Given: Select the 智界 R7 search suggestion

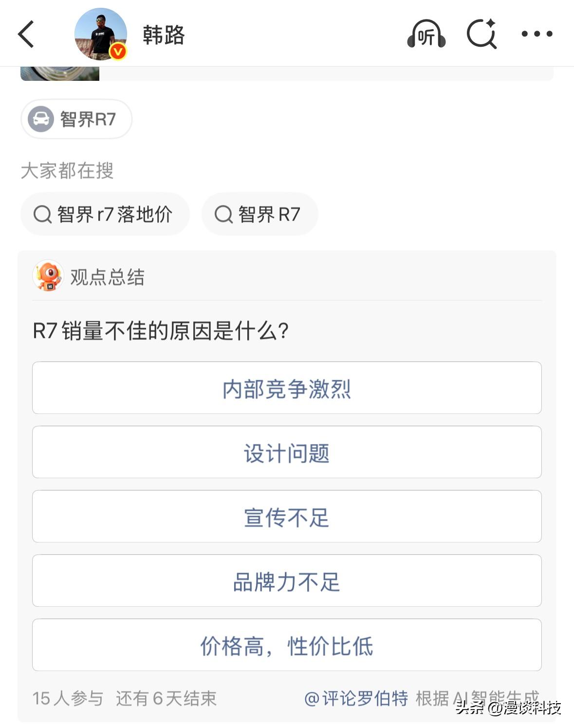Looking at the screenshot, I should click(269, 214).
